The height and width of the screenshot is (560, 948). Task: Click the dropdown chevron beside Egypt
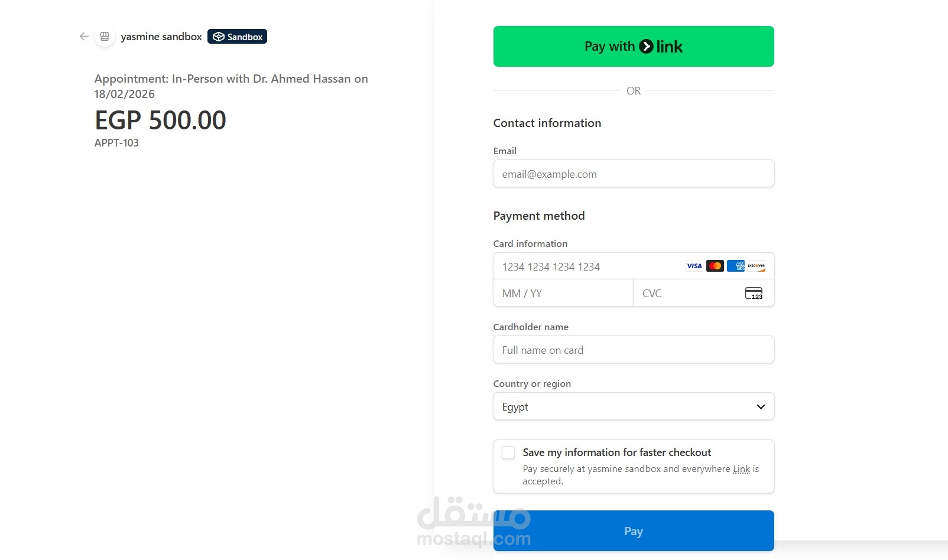pos(761,406)
